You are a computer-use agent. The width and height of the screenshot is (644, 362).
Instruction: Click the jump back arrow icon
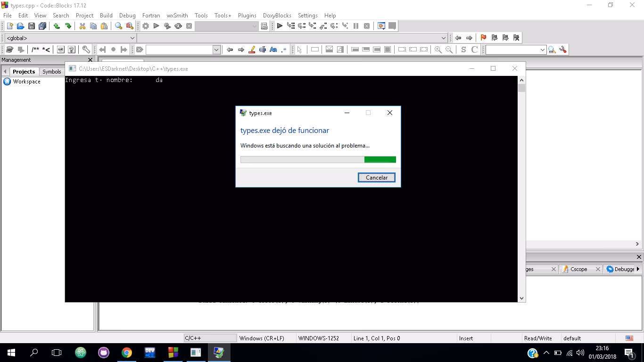click(458, 38)
